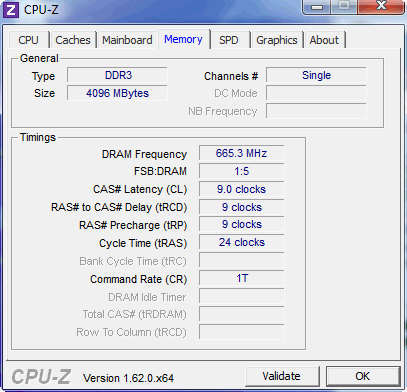The width and height of the screenshot is (407, 392).
Task: Open the Caches tab
Action: point(73,40)
